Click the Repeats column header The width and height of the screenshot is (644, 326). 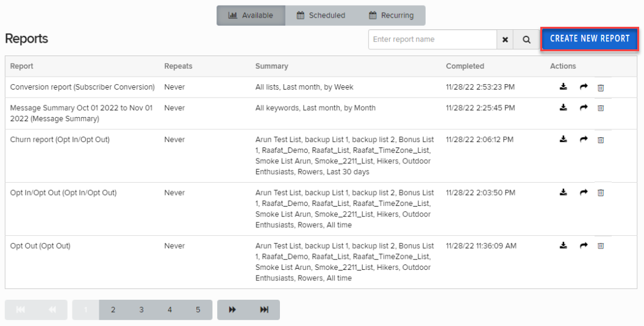tap(178, 66)
